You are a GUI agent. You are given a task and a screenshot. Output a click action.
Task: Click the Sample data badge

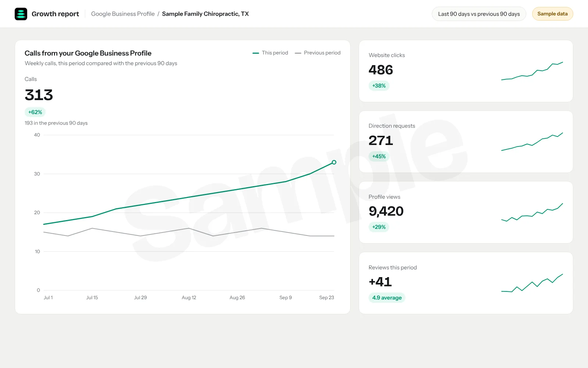(x=552, y=14)
